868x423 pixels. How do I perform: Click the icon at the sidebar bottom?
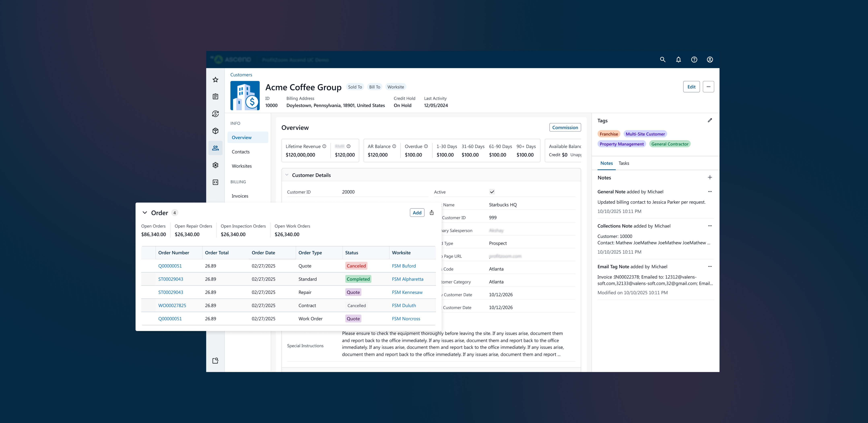coord(216,361)
